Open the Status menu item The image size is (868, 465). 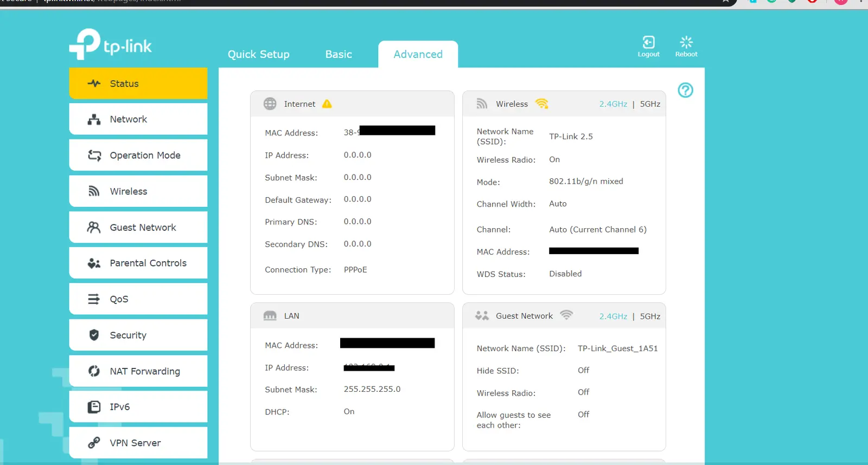pos(138,83)
